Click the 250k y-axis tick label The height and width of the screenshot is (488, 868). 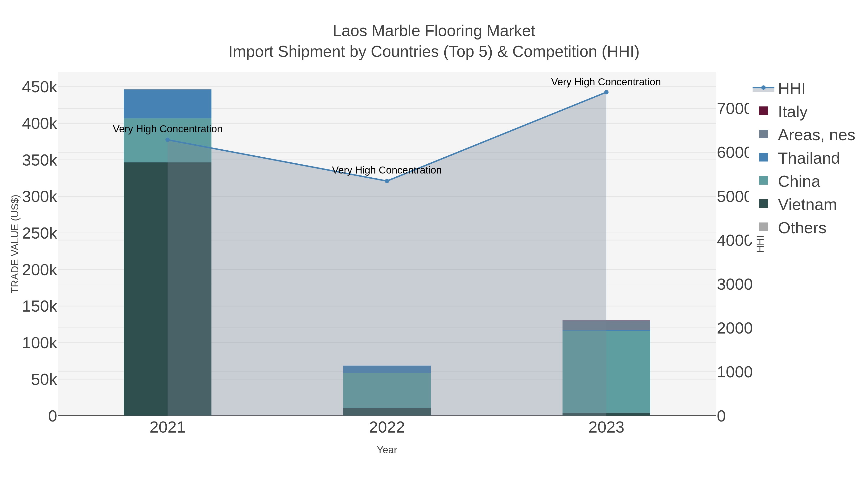pos(40,233)
